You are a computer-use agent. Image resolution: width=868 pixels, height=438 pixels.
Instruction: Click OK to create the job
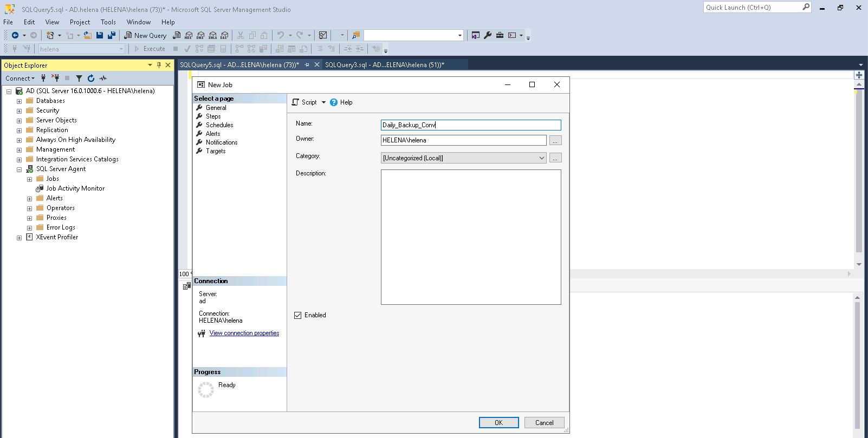click(x=498, y=423)
